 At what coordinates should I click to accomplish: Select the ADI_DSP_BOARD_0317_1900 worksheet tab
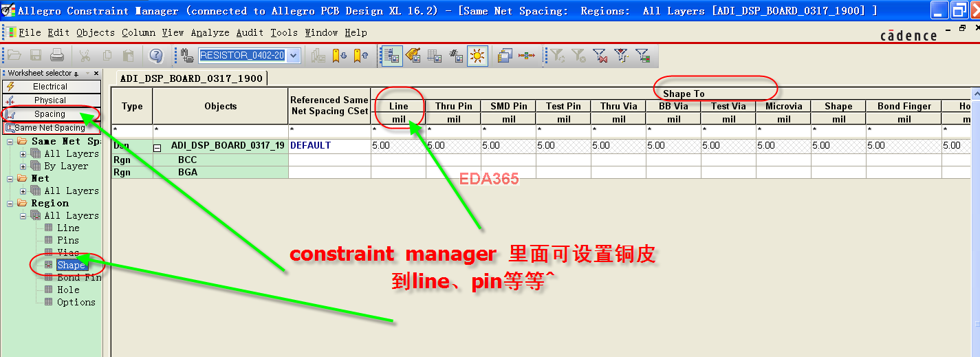[191, 78]
